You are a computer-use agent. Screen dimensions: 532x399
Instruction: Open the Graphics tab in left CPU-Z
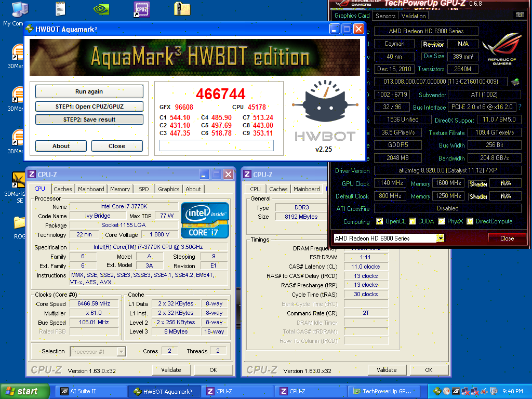tap(169, 189)
